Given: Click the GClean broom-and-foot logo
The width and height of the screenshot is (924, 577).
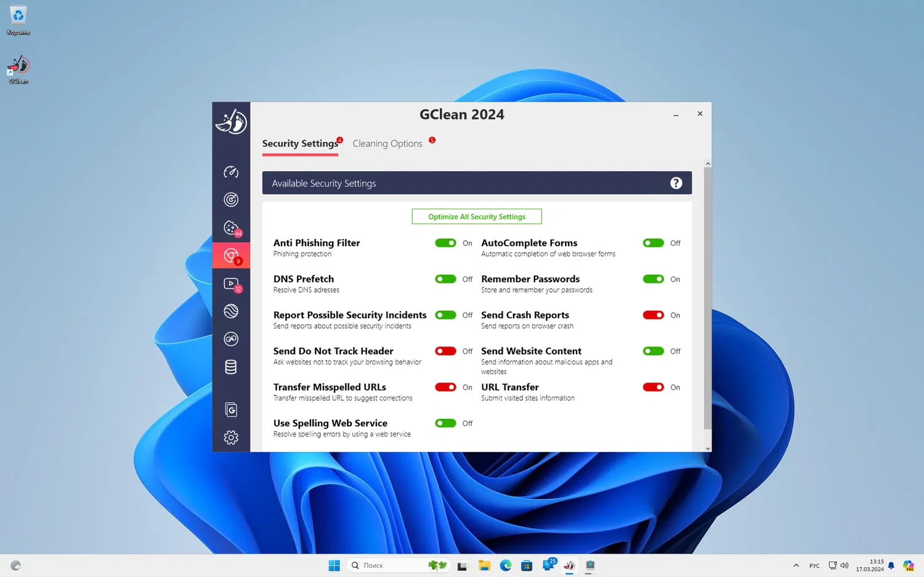Looking at the screenshot, I should point(231,121).
